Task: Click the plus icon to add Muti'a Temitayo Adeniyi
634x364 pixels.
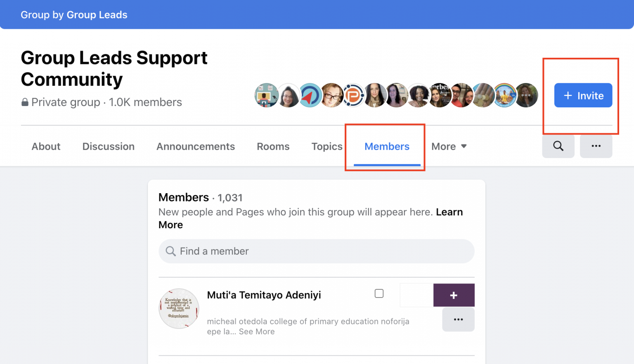Action: pyautogui.click(x=454, y=295)
